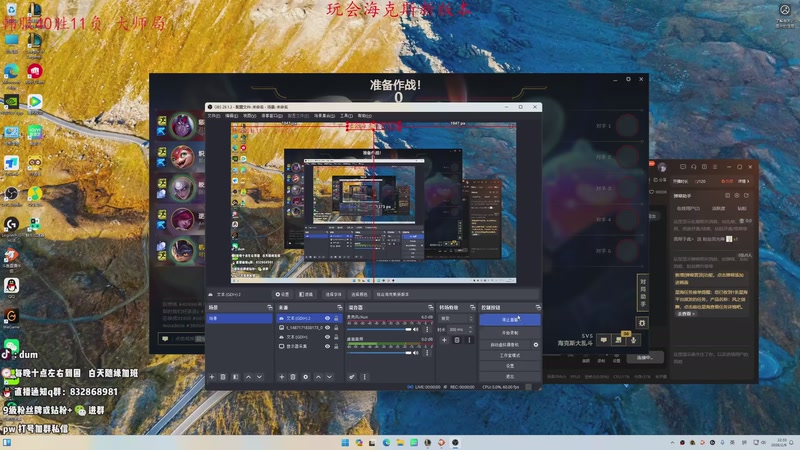Open source properties gear in Sources panel
The width and height of the screenshot is (800, 450).
pyautogui.click(x=305, y=377)
